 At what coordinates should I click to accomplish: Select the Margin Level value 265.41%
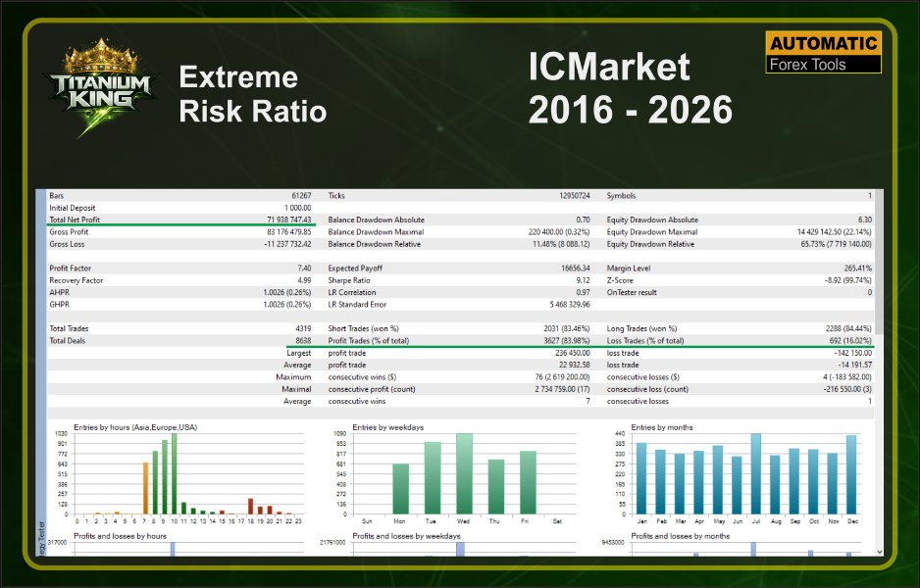click(858, 269)
